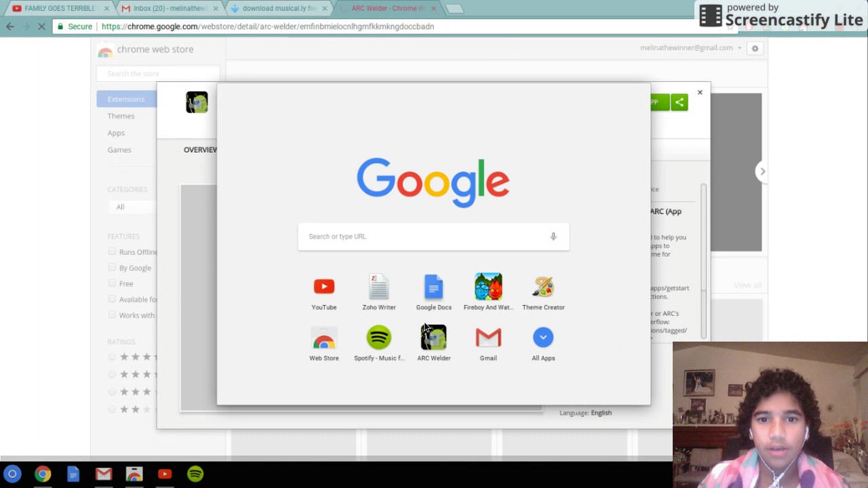
Task: Select the Extensions category
Action: point(127,99)
